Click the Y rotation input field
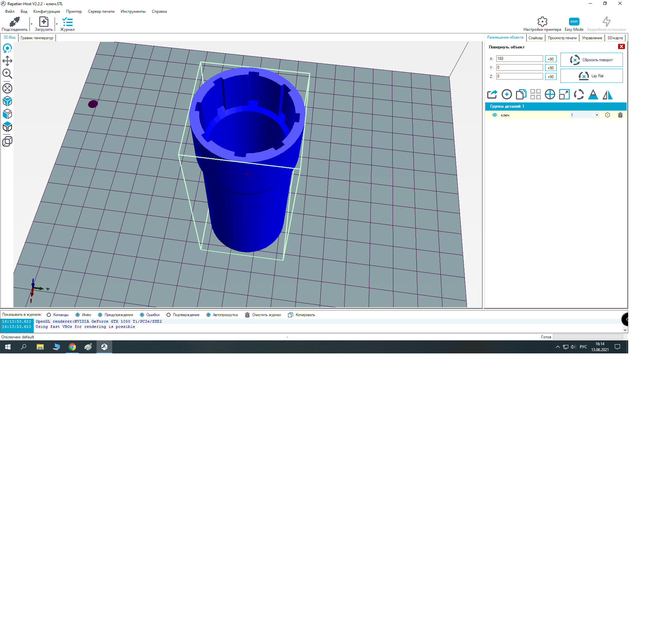657x644 pixels. coord(519,67)
